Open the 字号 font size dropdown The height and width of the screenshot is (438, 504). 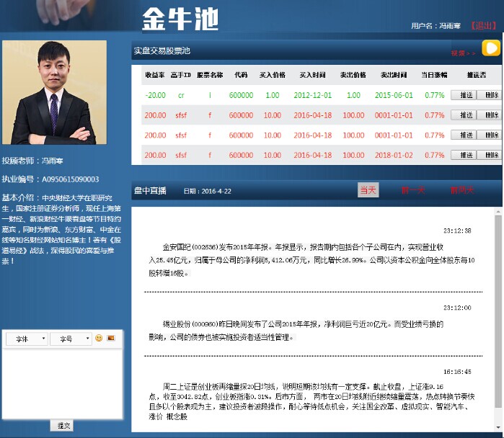(x=71, y=339)
